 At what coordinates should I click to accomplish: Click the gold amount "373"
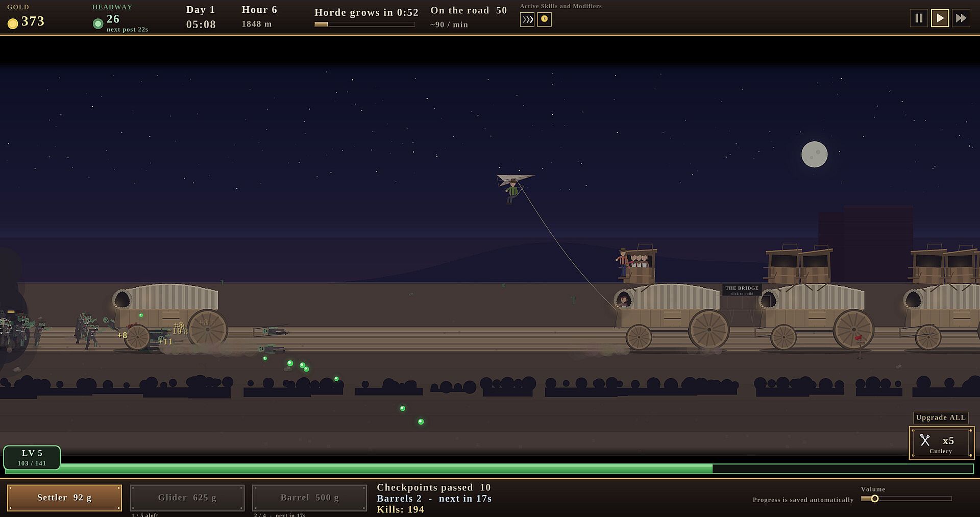tap(33, 21)
